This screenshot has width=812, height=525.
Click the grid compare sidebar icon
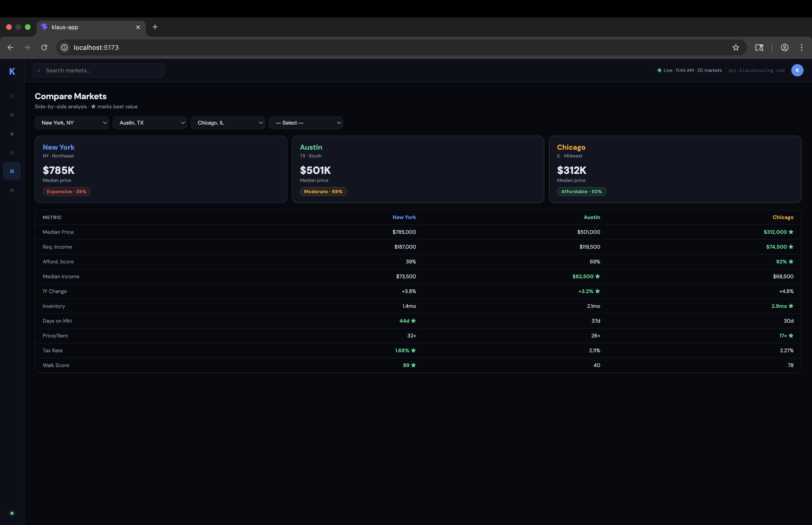coord(12,171)
